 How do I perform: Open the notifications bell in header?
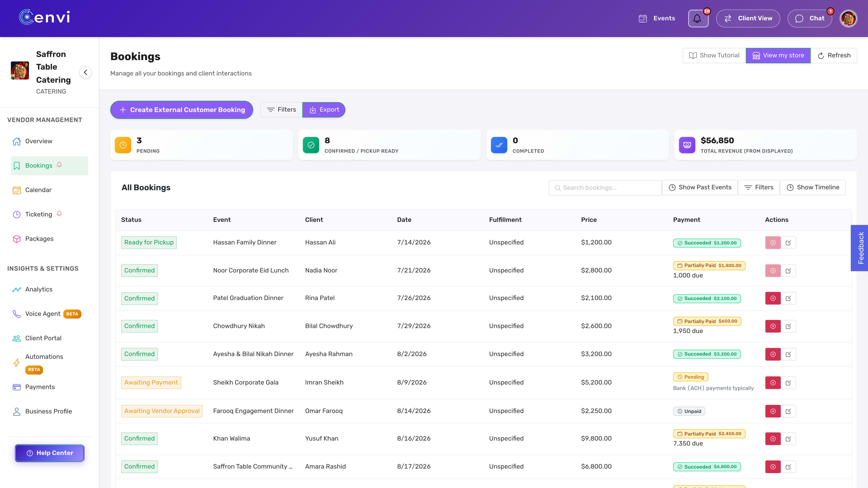pos(698,19)
